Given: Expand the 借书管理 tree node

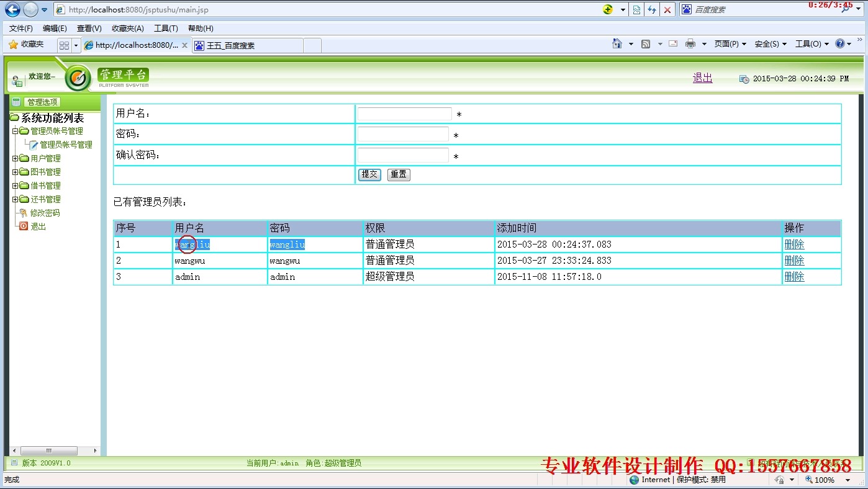Looking at the screenshot, I should point(15,186).
